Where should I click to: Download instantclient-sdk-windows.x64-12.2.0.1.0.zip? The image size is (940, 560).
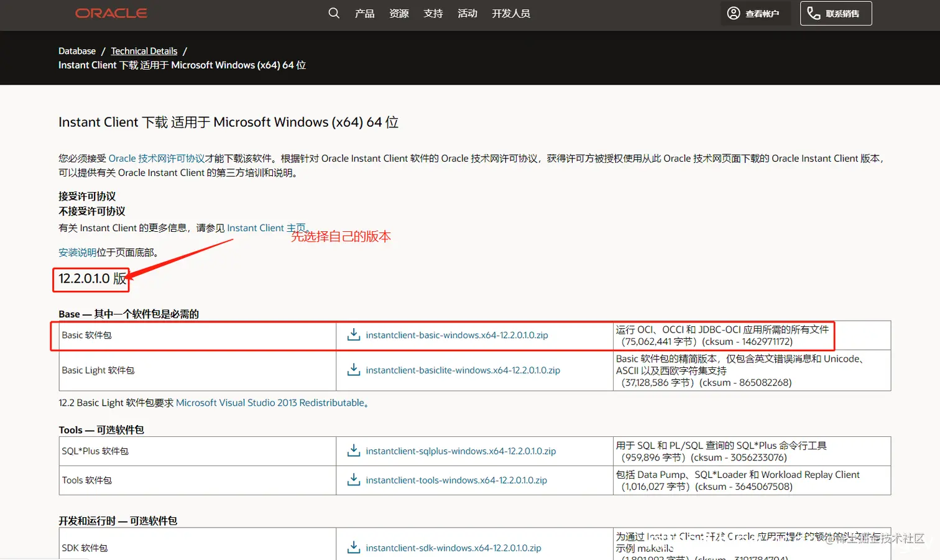point(453,548)
